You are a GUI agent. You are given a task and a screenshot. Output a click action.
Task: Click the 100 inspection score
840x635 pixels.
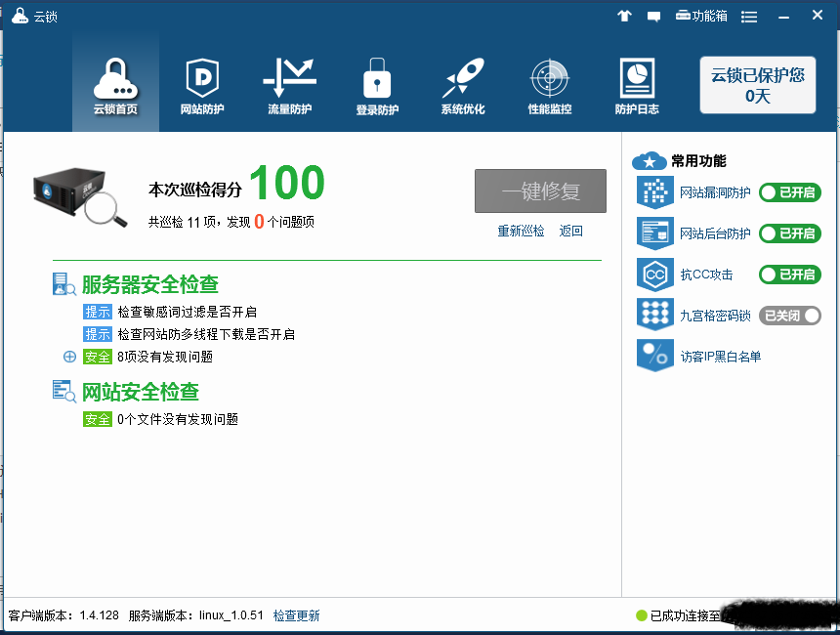[x=287, y=183]
